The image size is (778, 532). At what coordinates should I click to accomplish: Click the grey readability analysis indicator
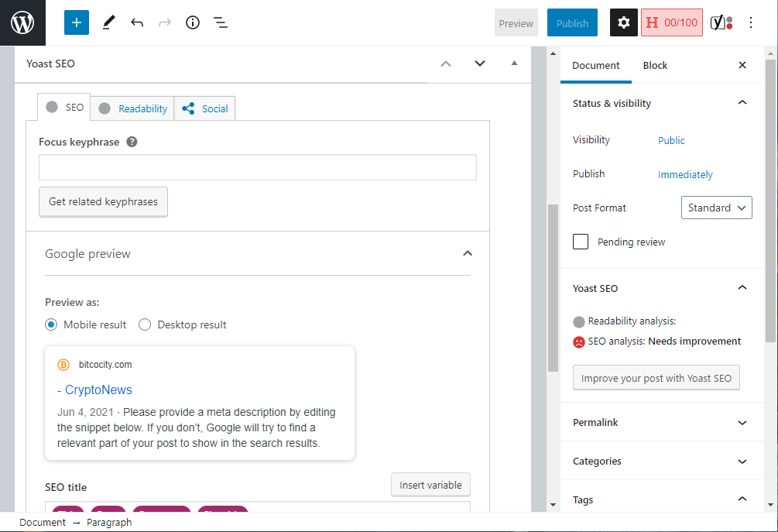click(578, 322)
